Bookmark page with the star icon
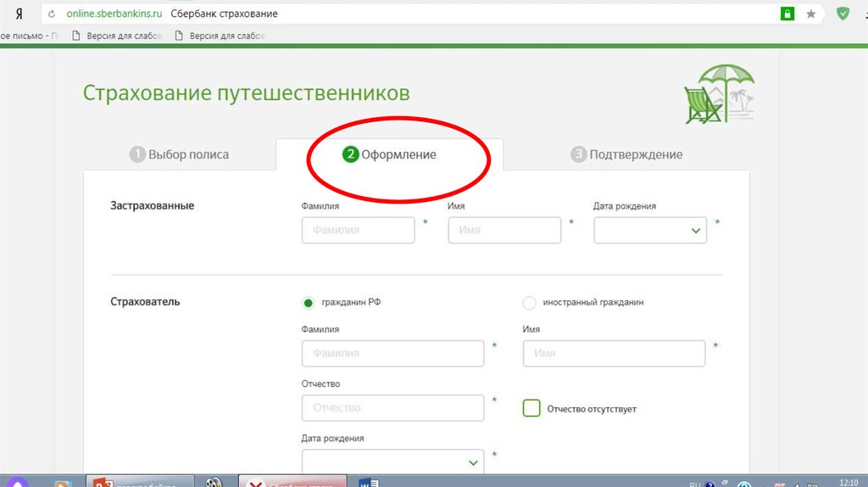Screen dimensions: 868x487 coord(811,14)
